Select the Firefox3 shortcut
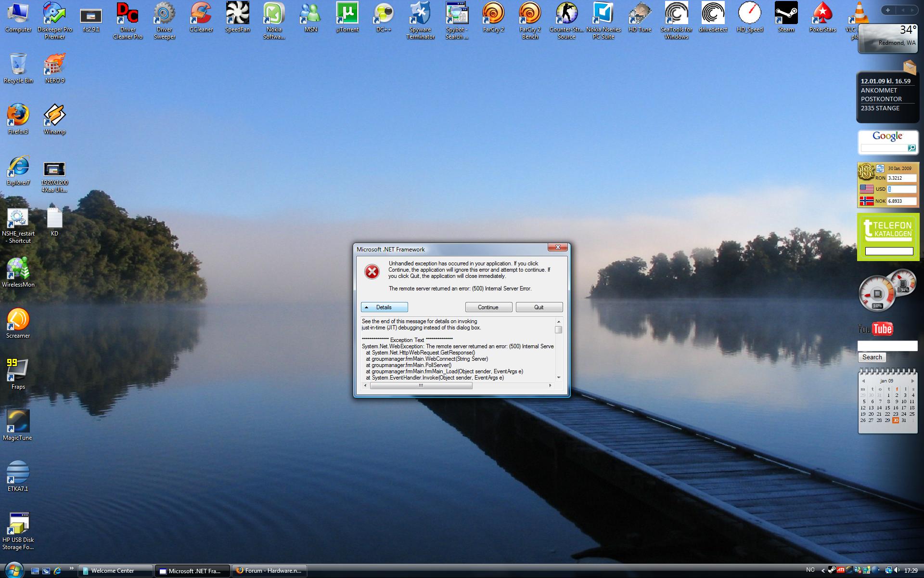 click(18, 119)
